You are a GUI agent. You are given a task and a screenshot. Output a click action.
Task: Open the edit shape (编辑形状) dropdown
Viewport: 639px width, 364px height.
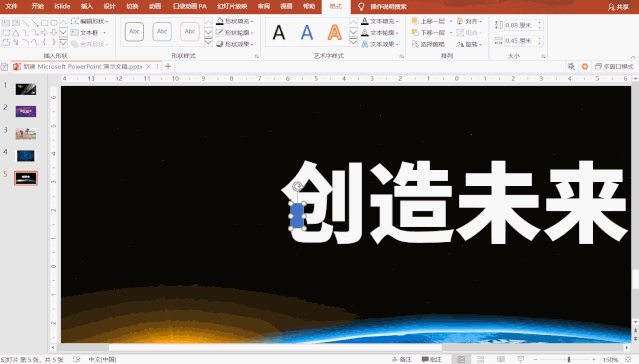[90, 21]
